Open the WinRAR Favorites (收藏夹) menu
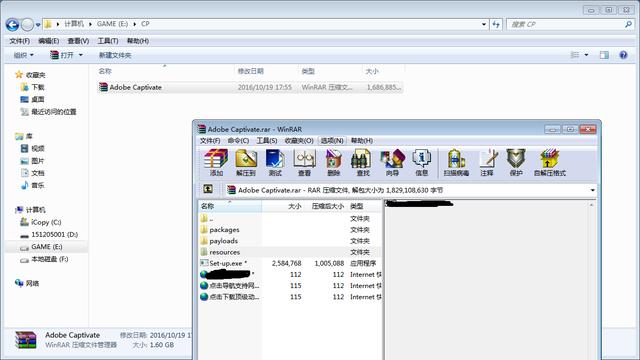Viewport: 640px width, 360px height. pyautogui.click(x=299, y=140)
